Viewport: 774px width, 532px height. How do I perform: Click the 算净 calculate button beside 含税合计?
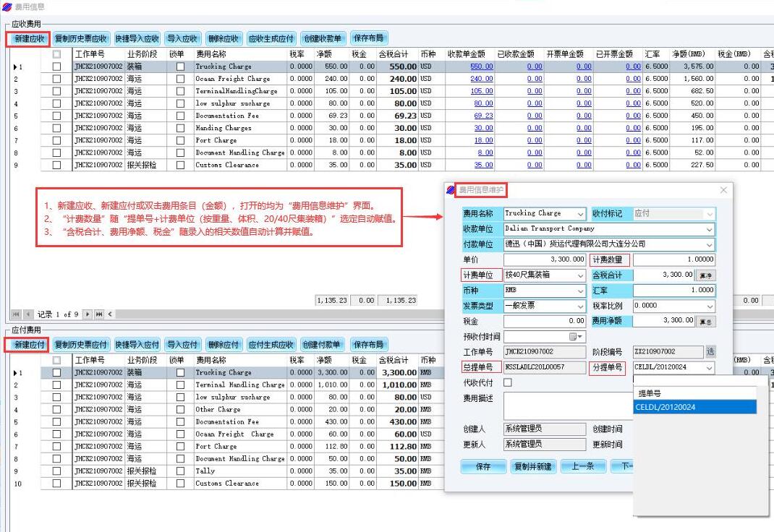tap(705, 275)
